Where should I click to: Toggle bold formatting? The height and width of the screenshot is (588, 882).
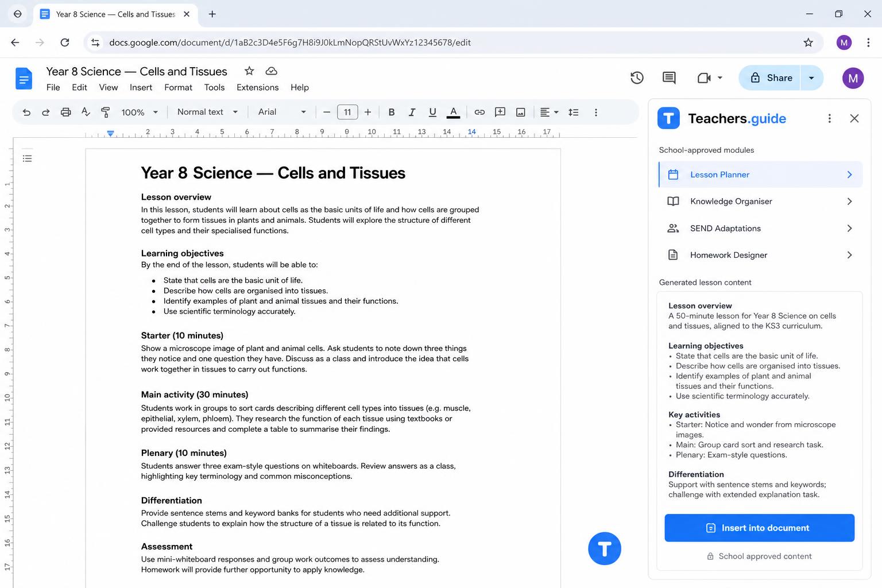click(392, 113)
